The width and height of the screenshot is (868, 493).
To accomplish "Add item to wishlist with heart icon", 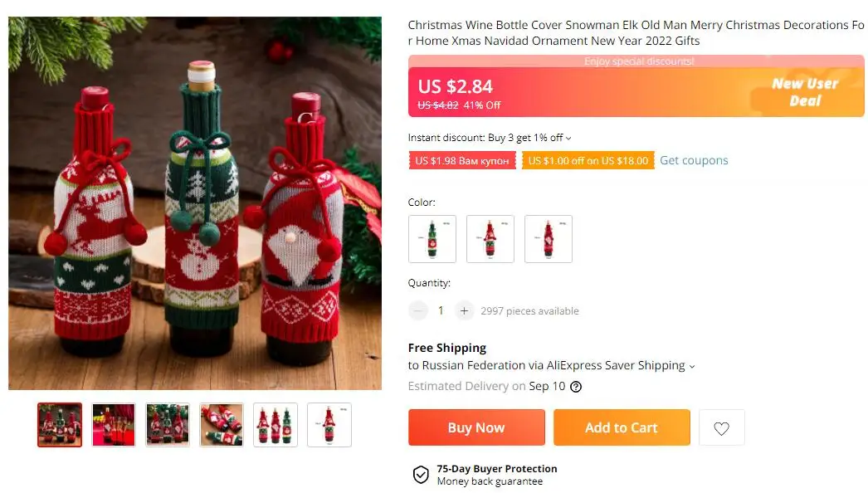I will [x=721, y=428].
